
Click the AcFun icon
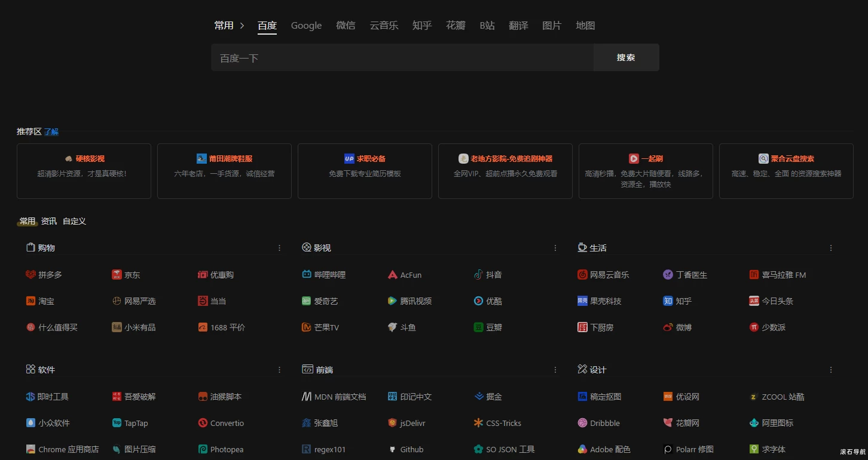[393, 275]
